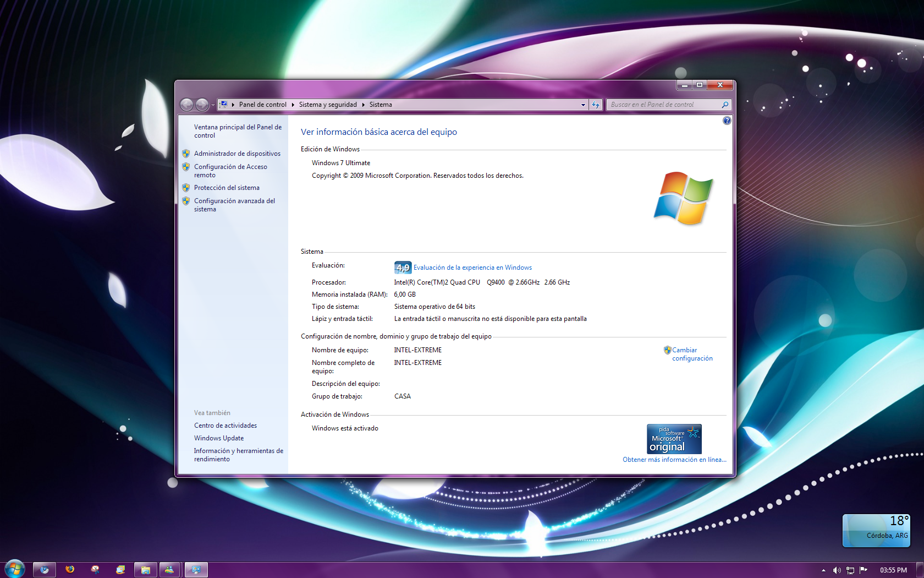Click shield icon beside Configuración de Acceso remoto
924x578 pixels.
pyautogui.click(x=186, y=167)
